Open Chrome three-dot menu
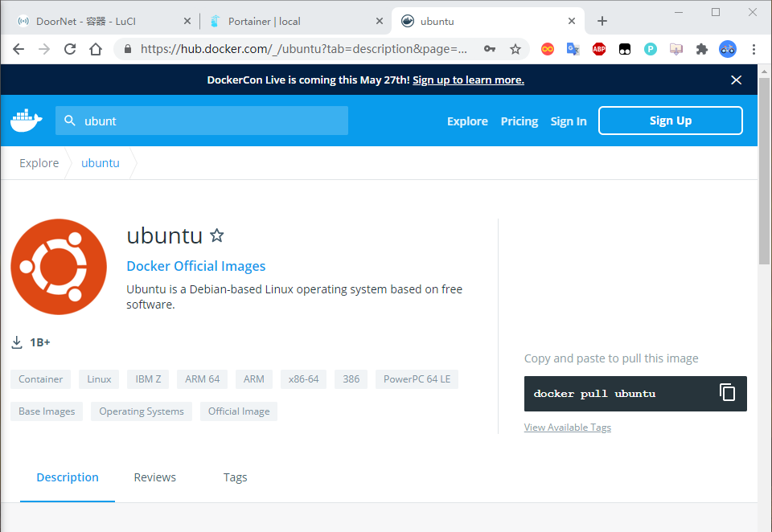 click(754, 49)
